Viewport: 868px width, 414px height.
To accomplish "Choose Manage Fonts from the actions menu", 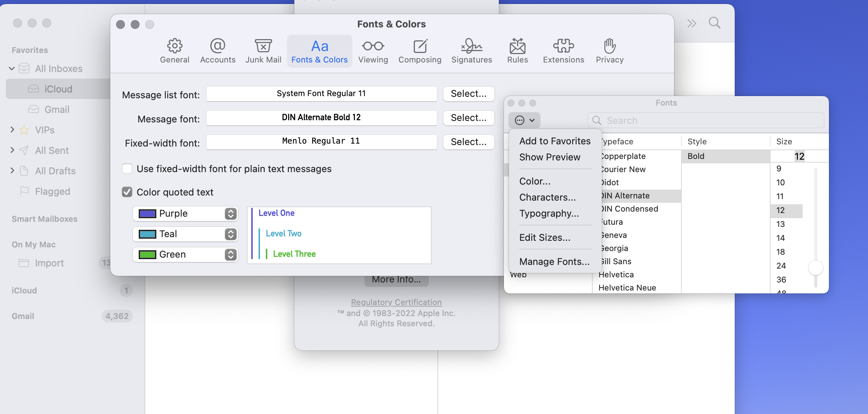I will 554,261.
